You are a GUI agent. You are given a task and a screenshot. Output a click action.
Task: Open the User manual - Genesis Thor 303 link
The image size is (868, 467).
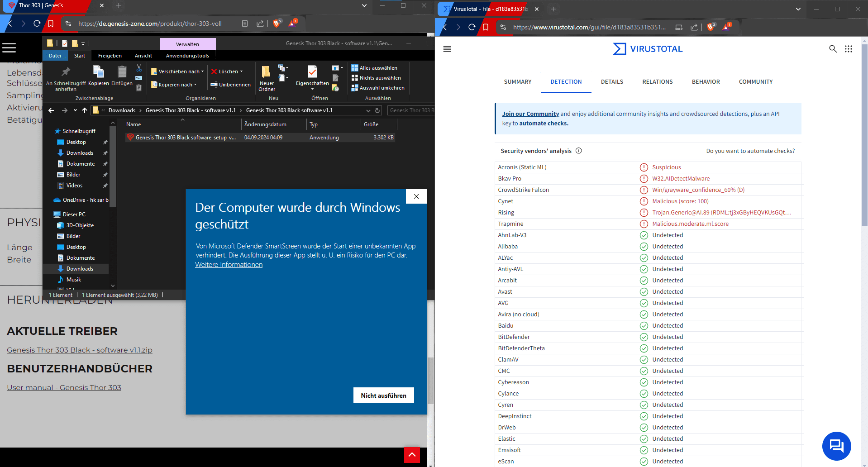pyautogui.click(x=64, y=387)
